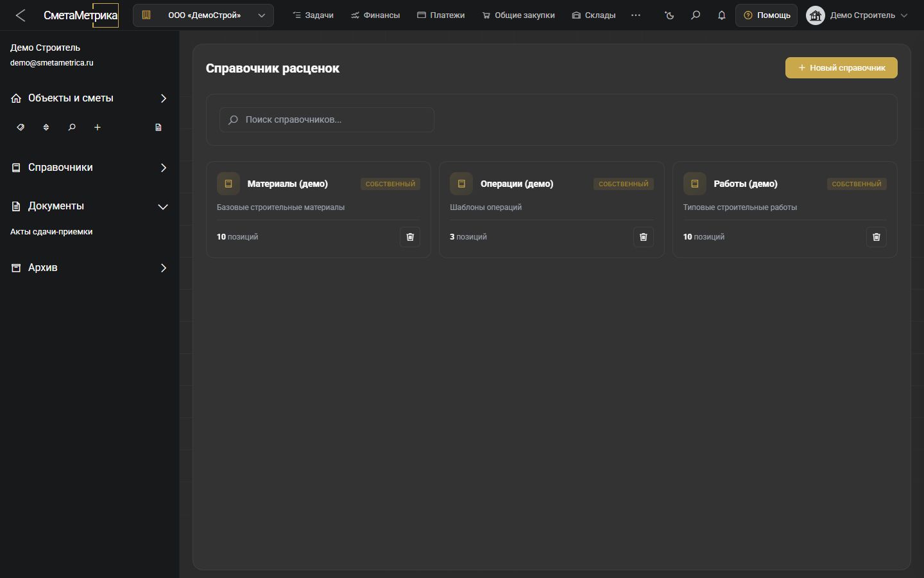The height and width of the screenshot is (578, 924).
Task: Click the sort arrows icon in the sidebar
Action: pyautogui.click(x=46, y=127)
